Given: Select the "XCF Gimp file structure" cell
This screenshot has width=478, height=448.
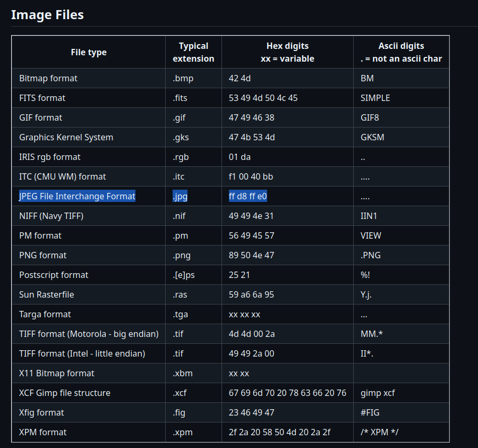Looking at the screenshot, I should (65, 393).
